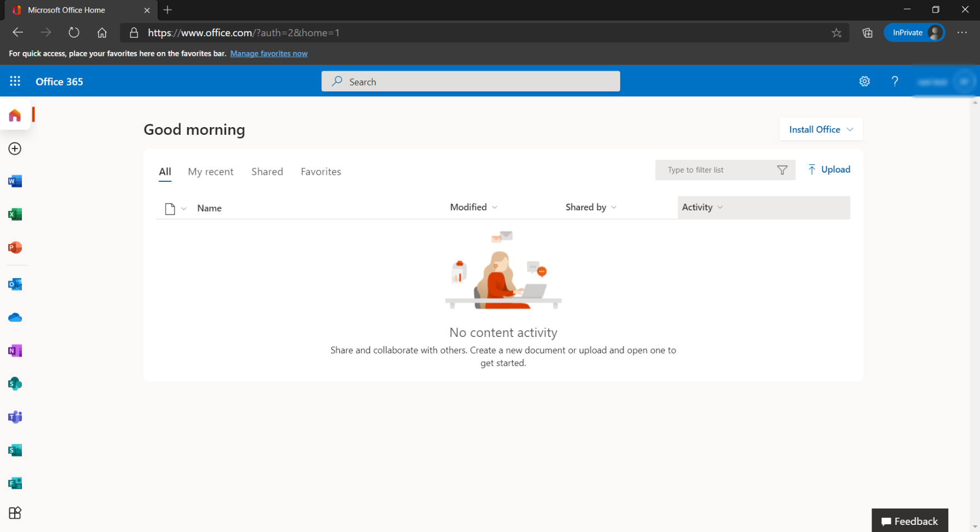This screenshot has height=532, width=980.
Task: Click Upload button
Action: click(x=829, y=169)
